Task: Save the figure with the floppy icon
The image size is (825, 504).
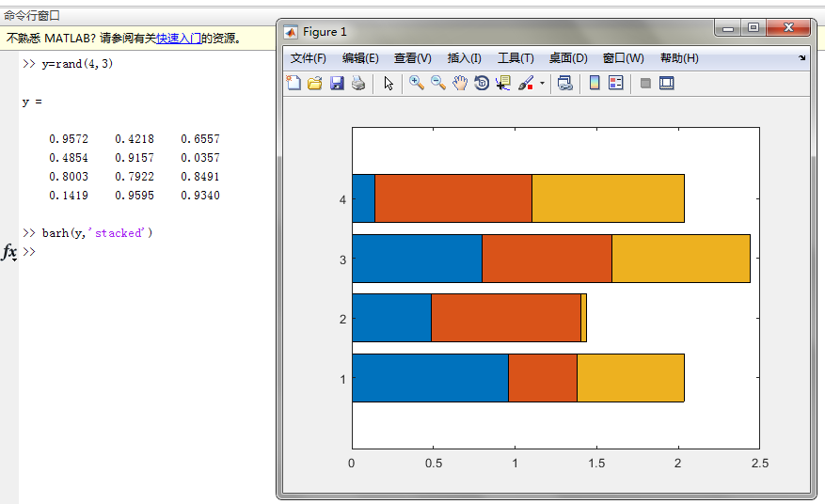Action: 337,83
